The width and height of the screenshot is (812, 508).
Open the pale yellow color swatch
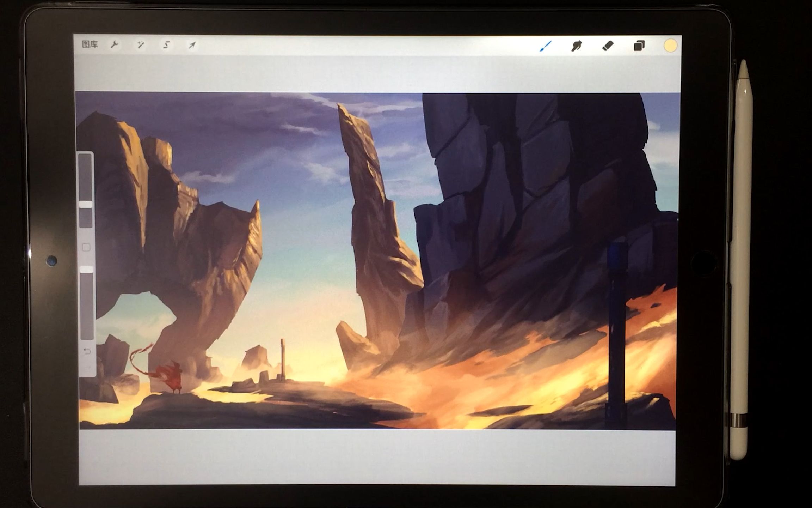(x=670, y=46)
